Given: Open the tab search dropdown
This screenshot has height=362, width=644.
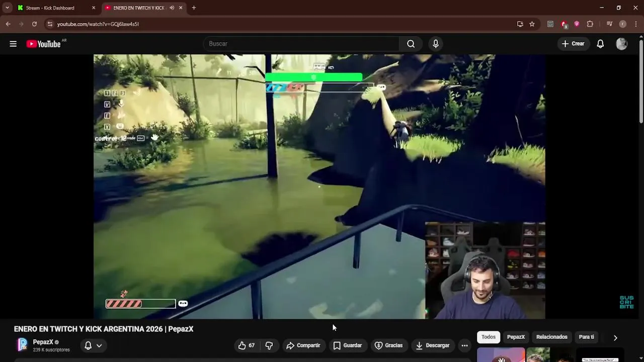Looking at the screenshot, I should tap(7, 8).
